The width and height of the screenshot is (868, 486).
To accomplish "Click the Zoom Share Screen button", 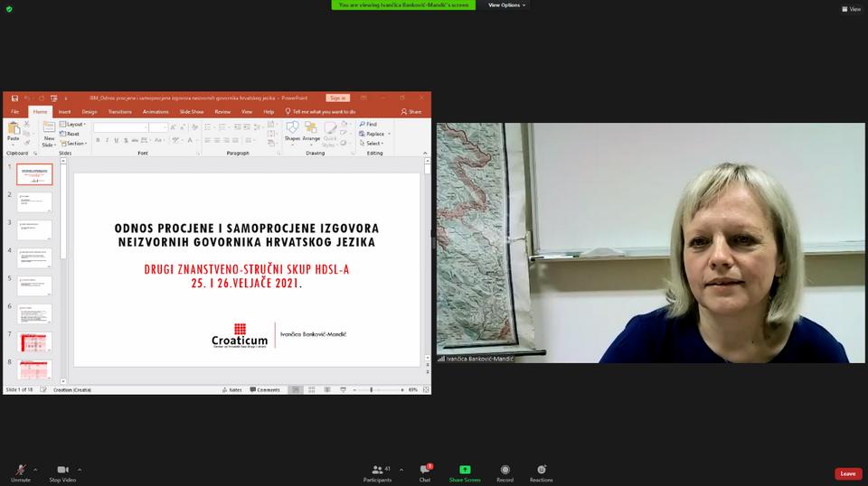I will click(465, 473).
